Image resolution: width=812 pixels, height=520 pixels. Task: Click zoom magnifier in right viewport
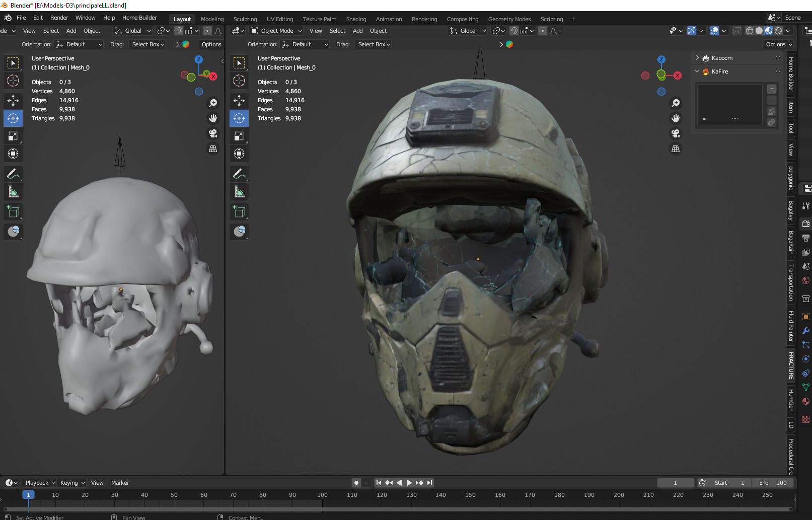coord(676,103)
